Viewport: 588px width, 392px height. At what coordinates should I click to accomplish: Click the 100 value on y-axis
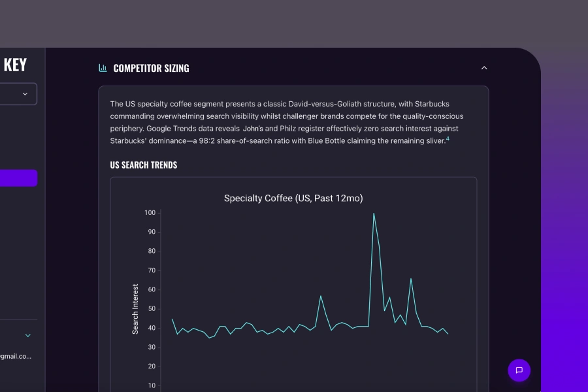point(150,213)
